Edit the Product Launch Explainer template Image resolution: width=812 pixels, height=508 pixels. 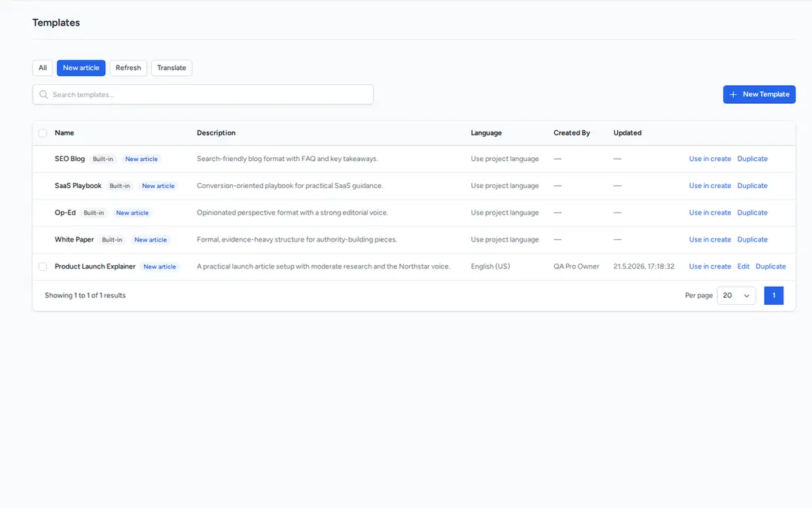point(743,266)
